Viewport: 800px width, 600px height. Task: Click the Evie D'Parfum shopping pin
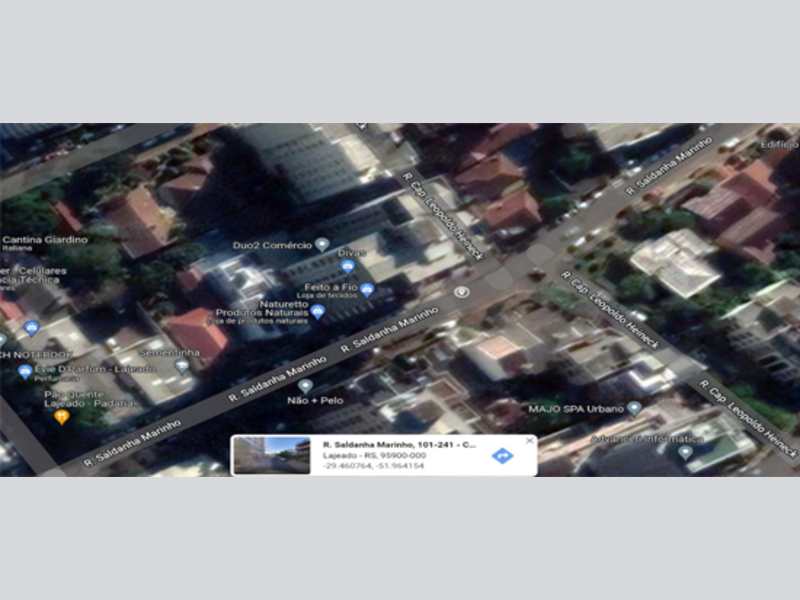click(x=24, y=372)
